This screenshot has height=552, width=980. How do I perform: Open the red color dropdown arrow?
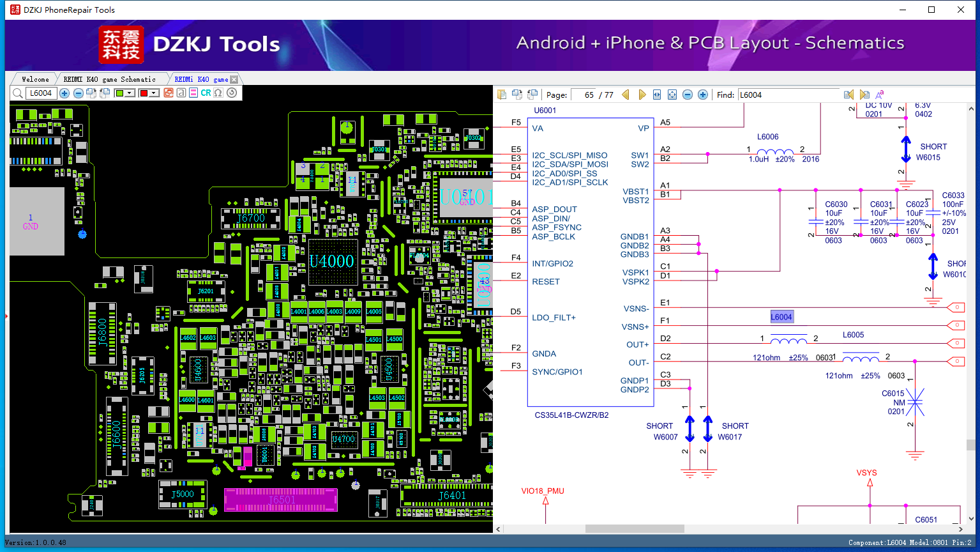pos(154,93)
